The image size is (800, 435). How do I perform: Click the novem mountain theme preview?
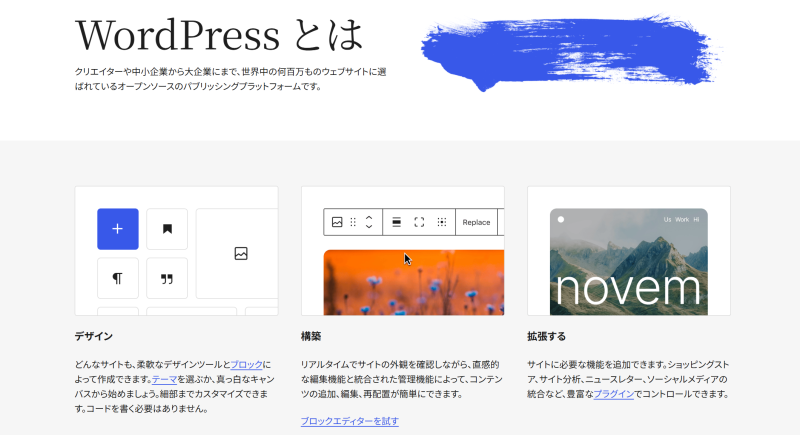pyautogui.click(x=629, y=262)
